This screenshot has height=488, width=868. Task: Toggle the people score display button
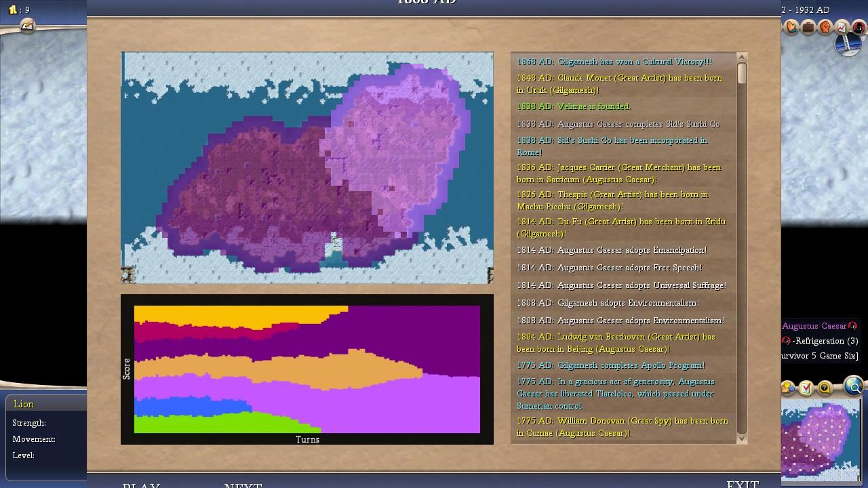tap(788, 388)
